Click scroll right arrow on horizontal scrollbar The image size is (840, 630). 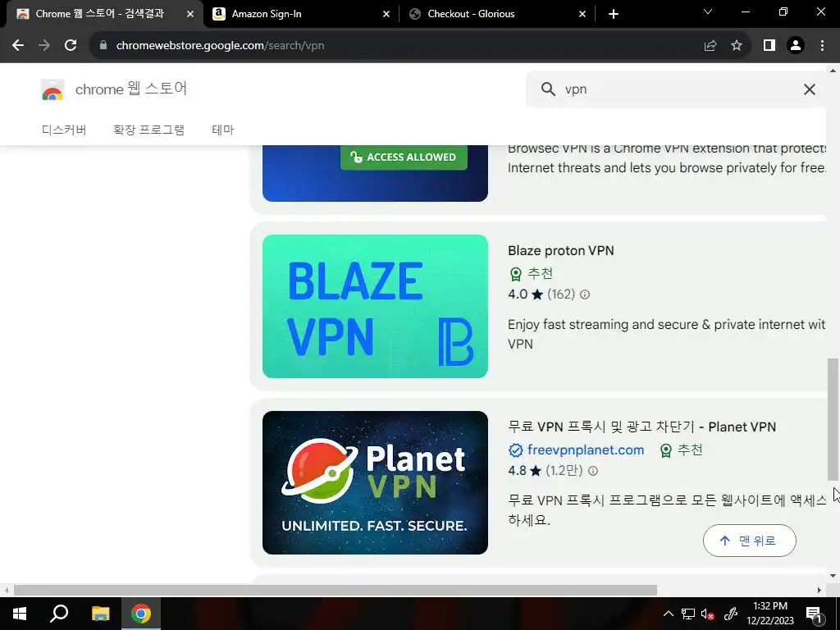point(819,591)
